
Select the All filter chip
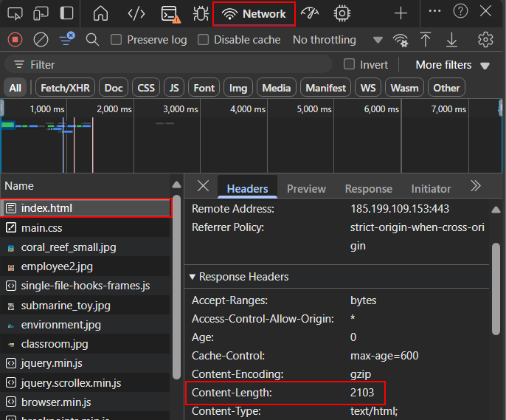click(15, 88)
